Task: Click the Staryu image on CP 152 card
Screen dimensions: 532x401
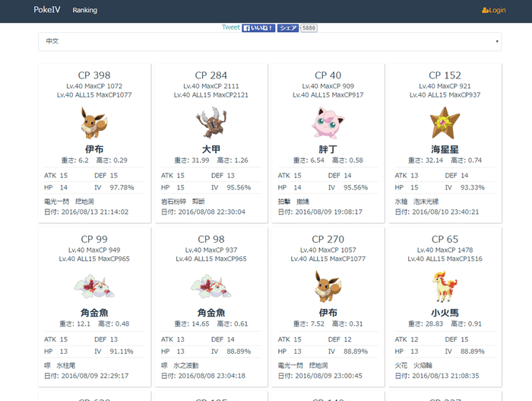Action: click(x=445, y=123)
